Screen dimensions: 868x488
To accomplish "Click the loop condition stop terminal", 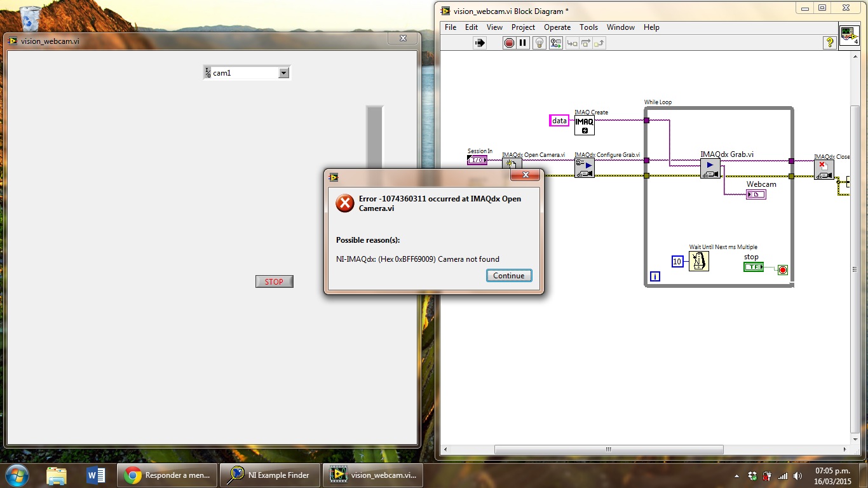I will [783, 270].
